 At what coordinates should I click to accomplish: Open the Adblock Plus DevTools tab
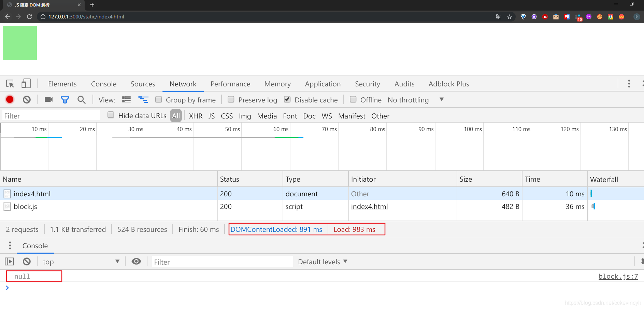click(449, 84)
